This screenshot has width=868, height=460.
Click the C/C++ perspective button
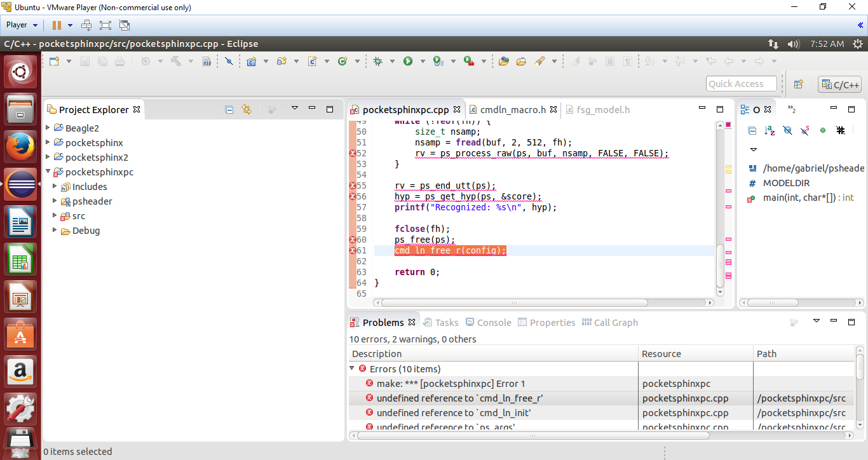(839, 85)
